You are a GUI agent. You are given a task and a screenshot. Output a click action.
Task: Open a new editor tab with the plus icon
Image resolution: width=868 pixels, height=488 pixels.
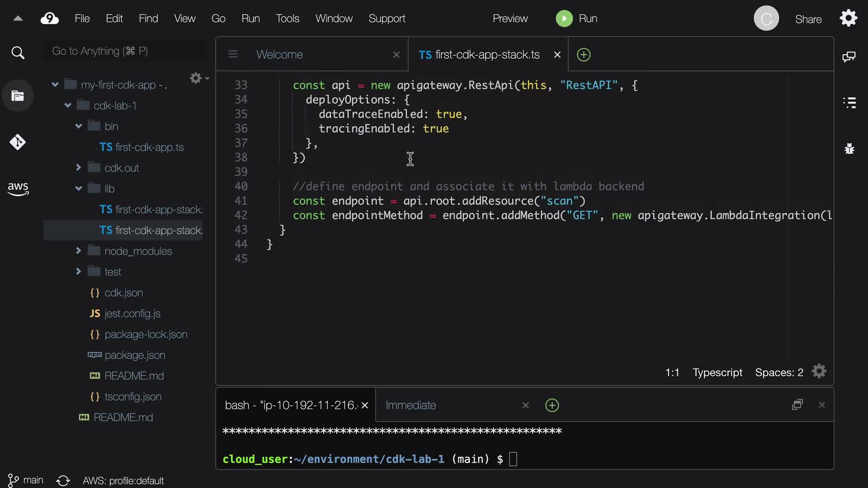point(584,55)
